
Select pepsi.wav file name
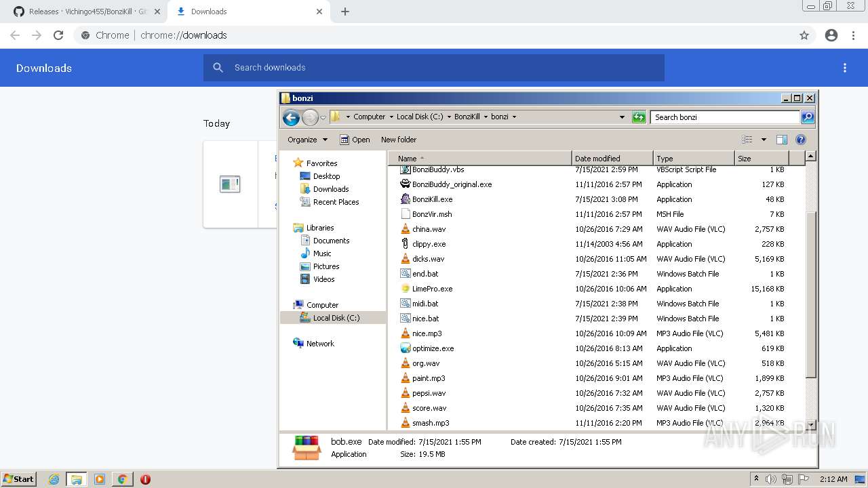(429, 393)
